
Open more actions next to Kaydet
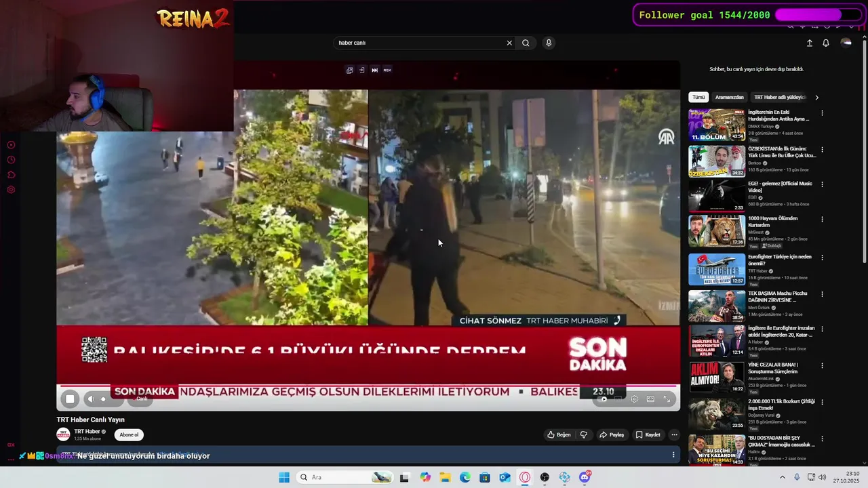(674, 434)
